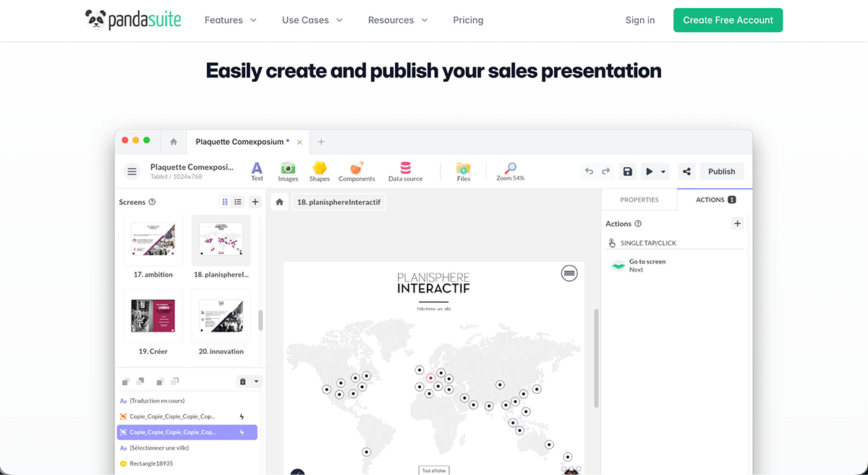868x475 pixels.
Task: Click the Screens help question icon
Action: tap(152, 202)
